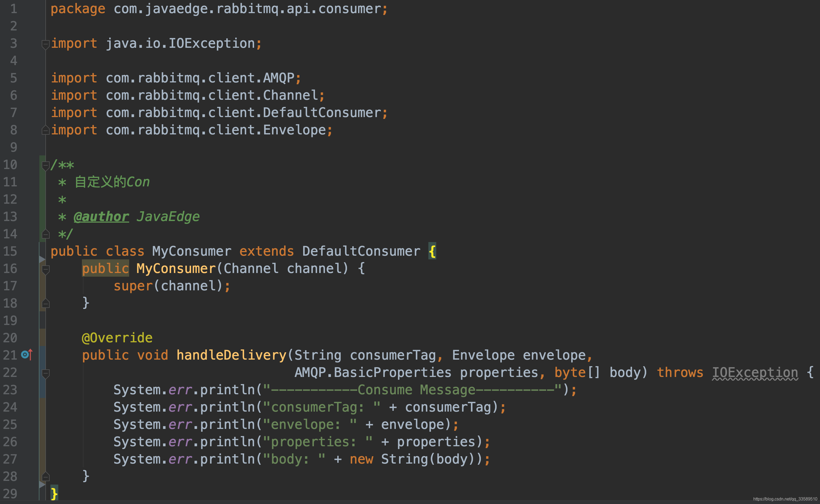Collapse the import block at line 3

[x=46, y=44]
